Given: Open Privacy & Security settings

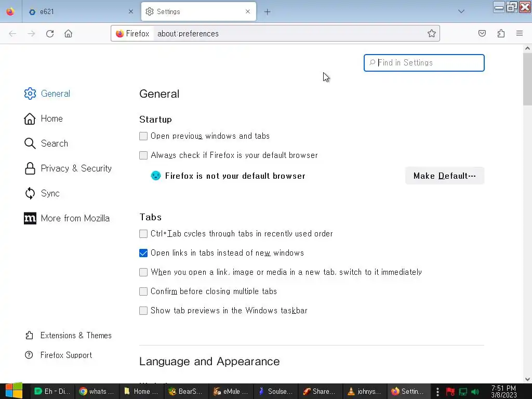Looking at the screenshot, I should [68, 169].
